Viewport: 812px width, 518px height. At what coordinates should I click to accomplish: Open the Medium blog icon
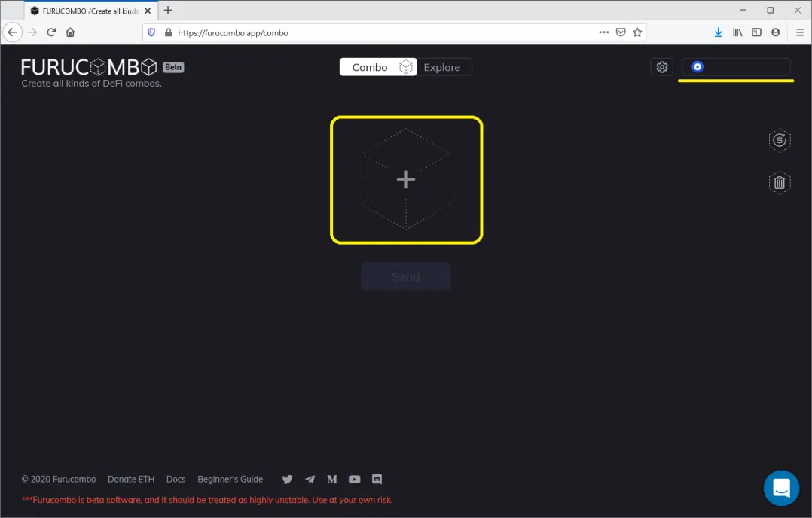(332, 479)
